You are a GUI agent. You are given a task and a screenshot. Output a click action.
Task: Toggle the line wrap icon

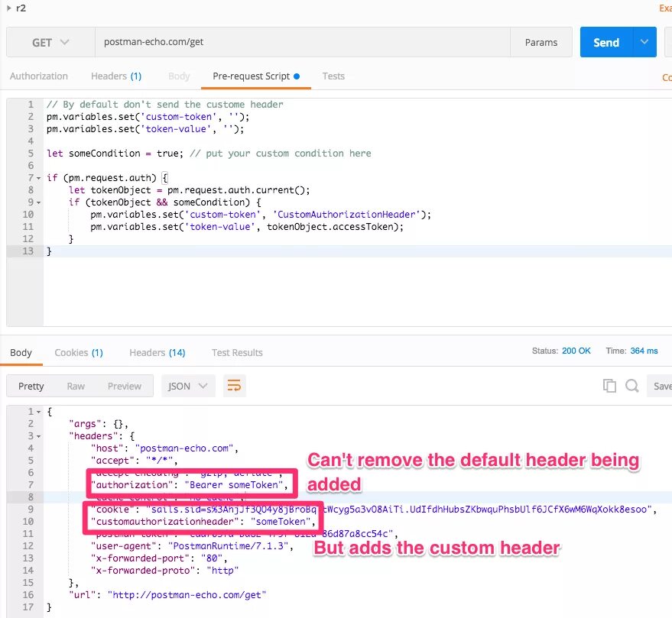coord(234,386)
